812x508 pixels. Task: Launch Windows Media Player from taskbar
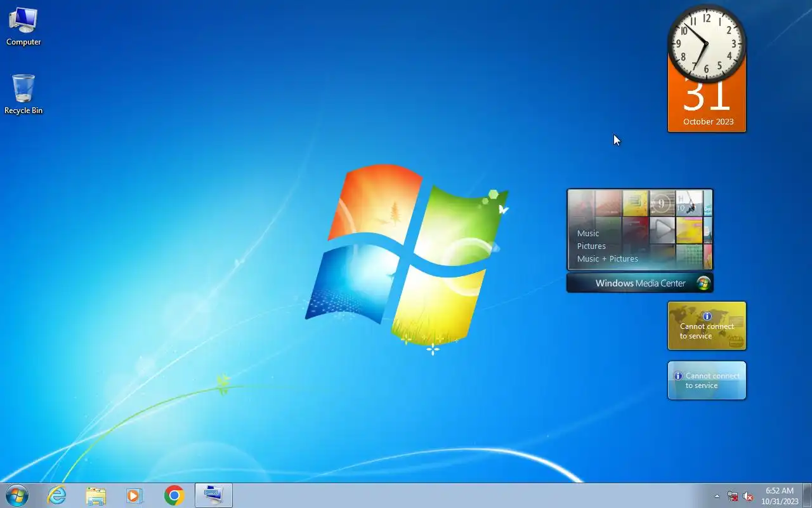click(134, 495)
